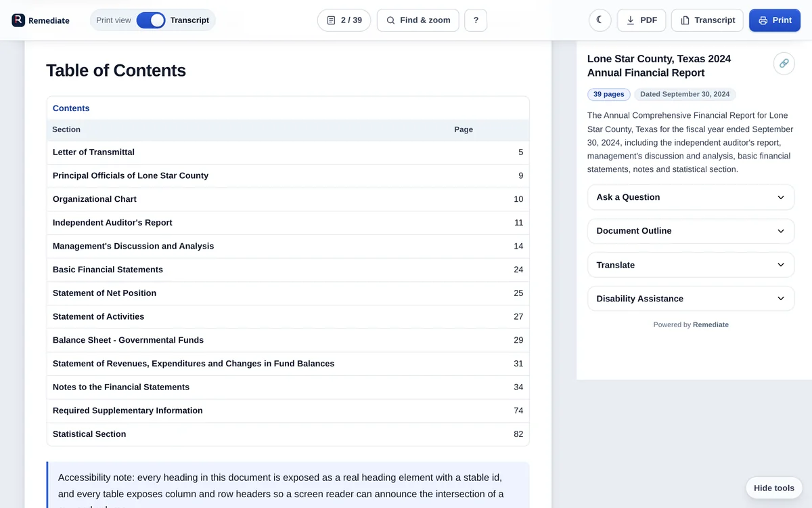Open the page 2 / 39 selector
Image resolution: width=812 pixels, height=508 pixels.
coord(344,20)
